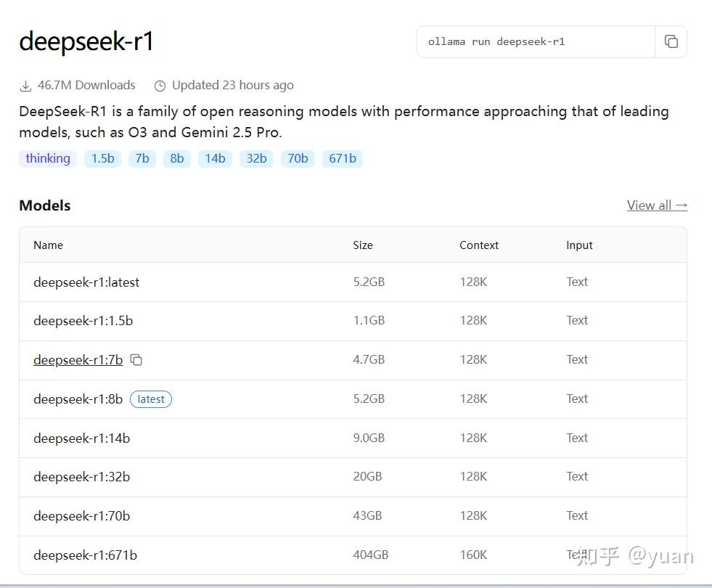This screenshot has height=588, width=712.
Task: Copy the ollama run command
Action: [671, 41]
